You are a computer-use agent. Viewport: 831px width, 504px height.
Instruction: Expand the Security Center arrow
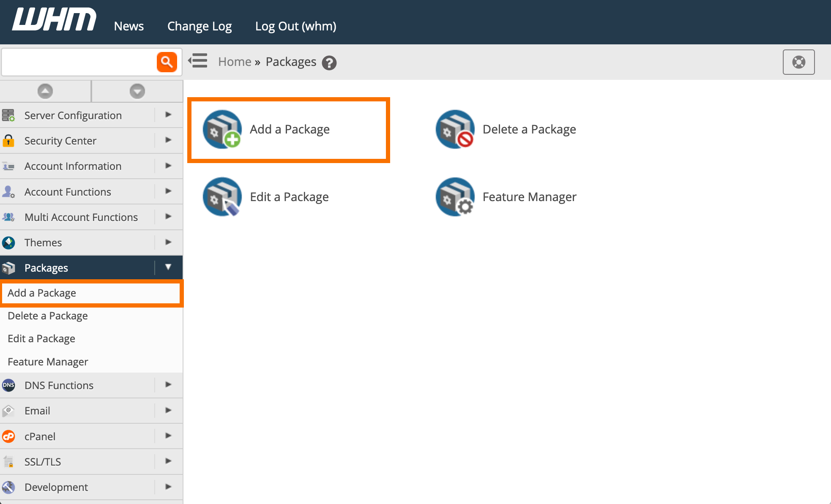(168, 140)
